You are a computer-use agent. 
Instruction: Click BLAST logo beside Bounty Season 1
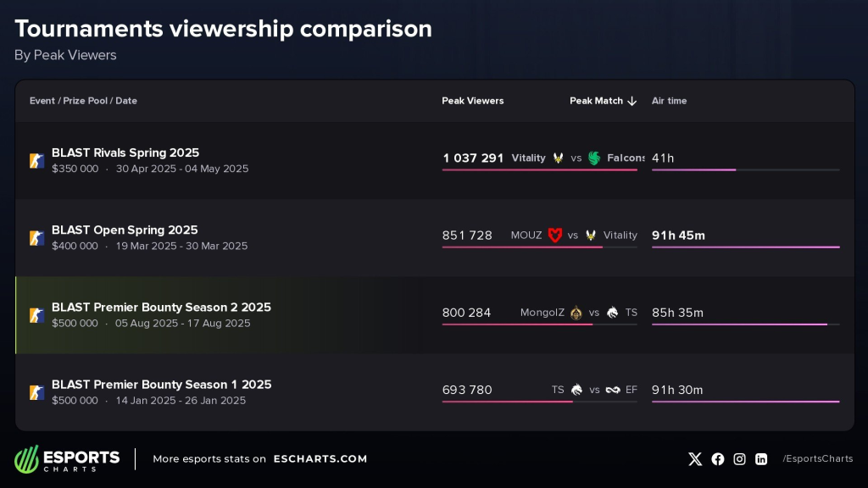37,392
